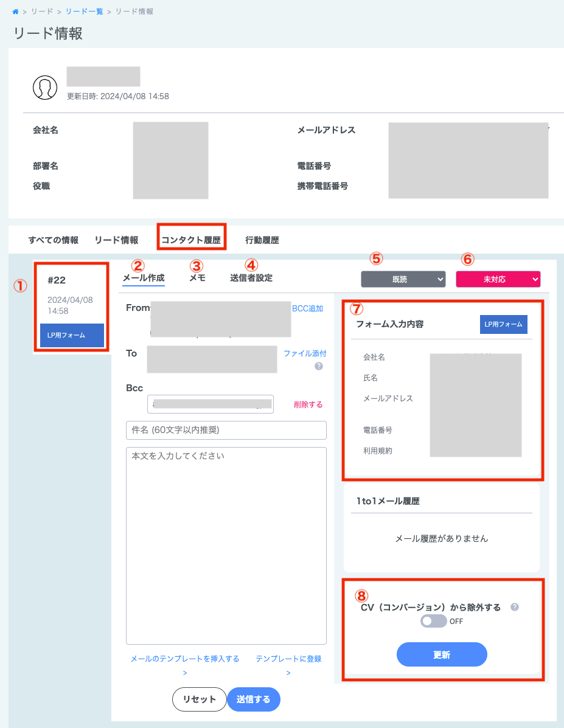Click ファイル添付 link

[x=305, y=353]
